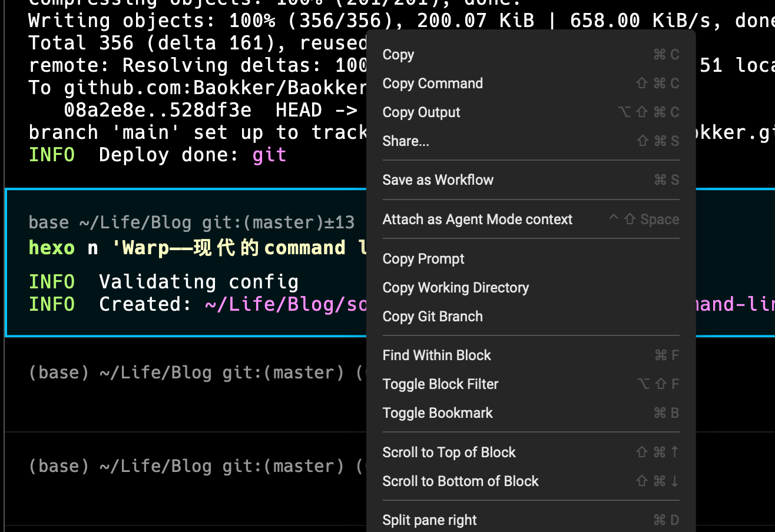Choose Copy from the context menu
775x532 pixels.
(531, 55)
